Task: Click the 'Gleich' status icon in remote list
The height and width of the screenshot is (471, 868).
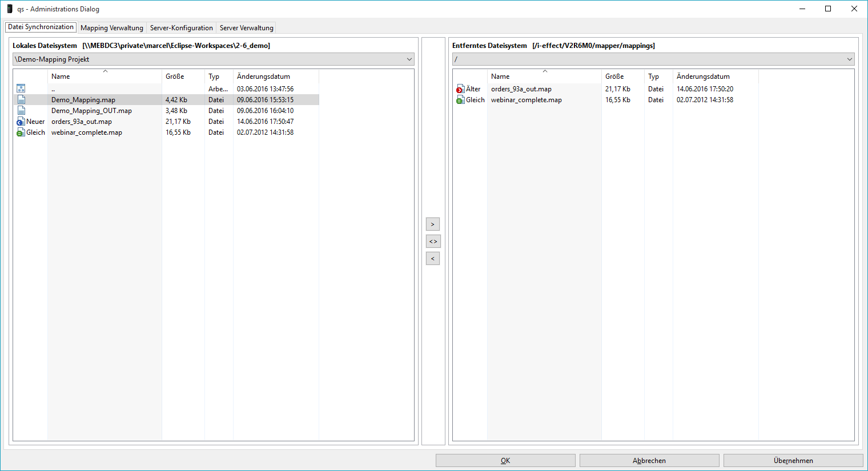Action: coord(460,100)
